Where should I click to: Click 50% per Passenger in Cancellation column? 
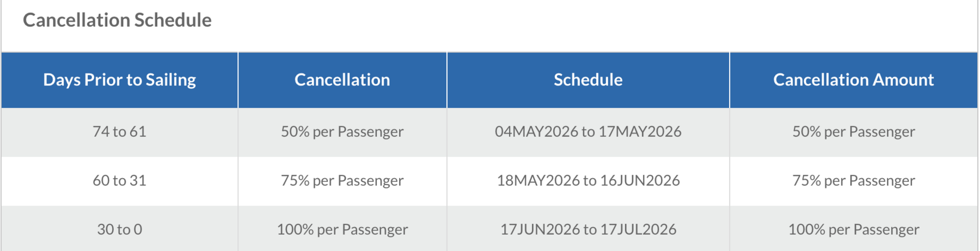point(342,132)
